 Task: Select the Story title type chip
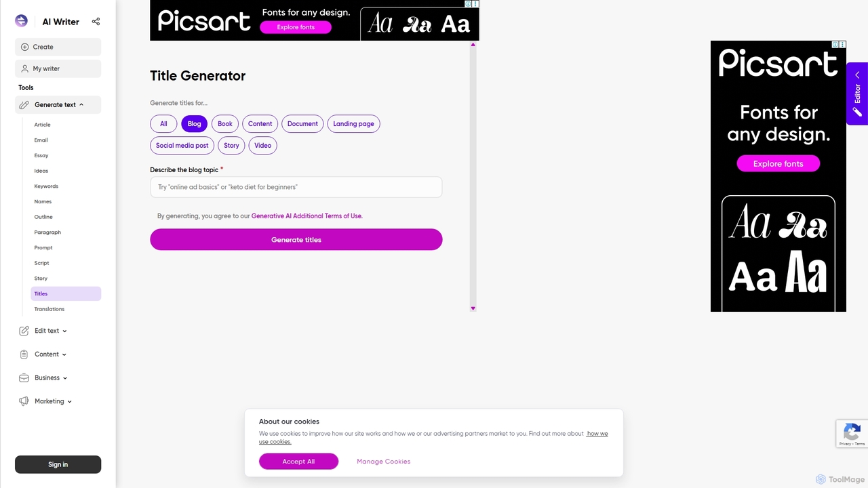coord(231,146)
